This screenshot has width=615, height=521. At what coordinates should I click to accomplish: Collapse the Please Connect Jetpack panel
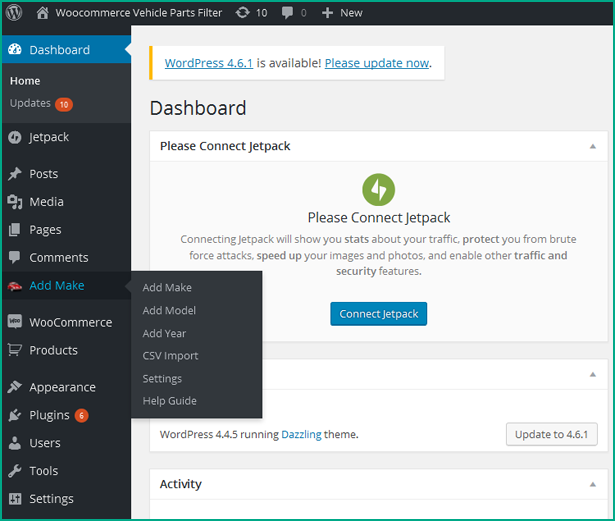point(593,146)
